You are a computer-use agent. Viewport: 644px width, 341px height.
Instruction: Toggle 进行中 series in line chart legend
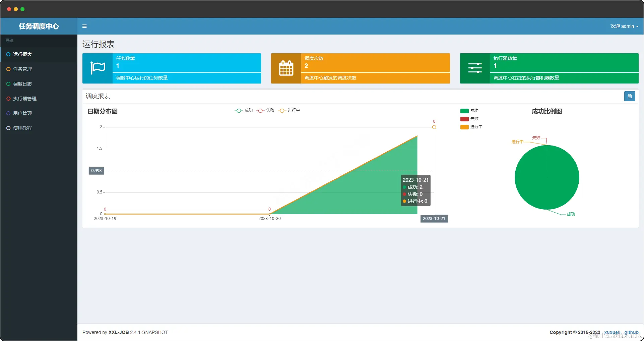(x=289, y=110)
